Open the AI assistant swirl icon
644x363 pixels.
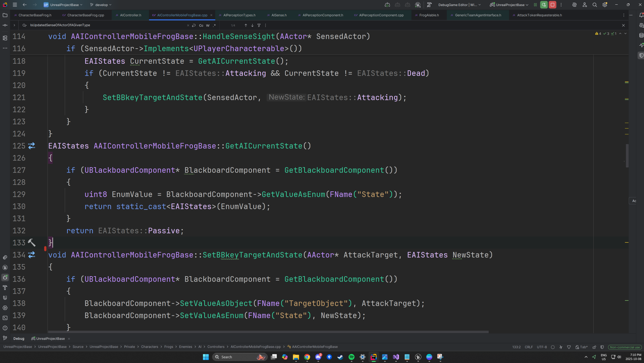click(574, 5)
